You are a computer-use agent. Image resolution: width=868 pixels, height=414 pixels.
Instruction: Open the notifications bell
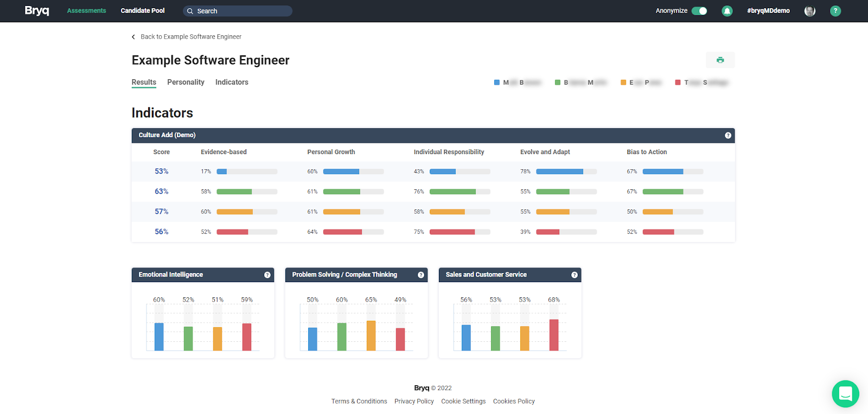[727, 11]
